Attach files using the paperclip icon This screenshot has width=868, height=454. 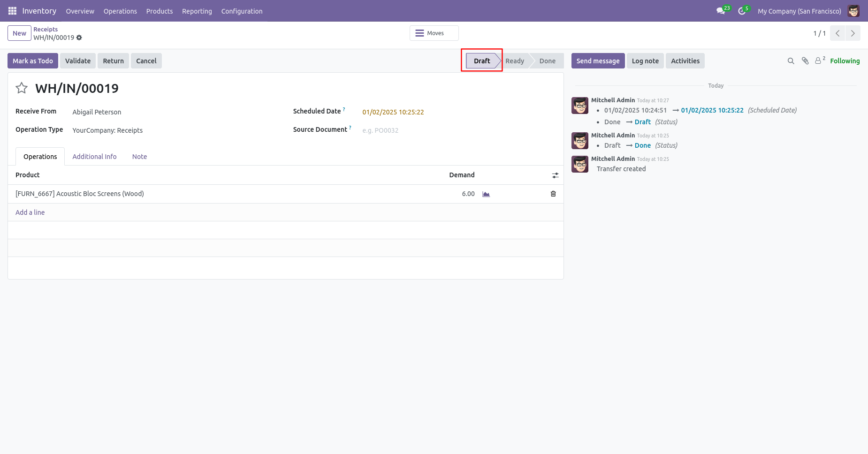805,61
